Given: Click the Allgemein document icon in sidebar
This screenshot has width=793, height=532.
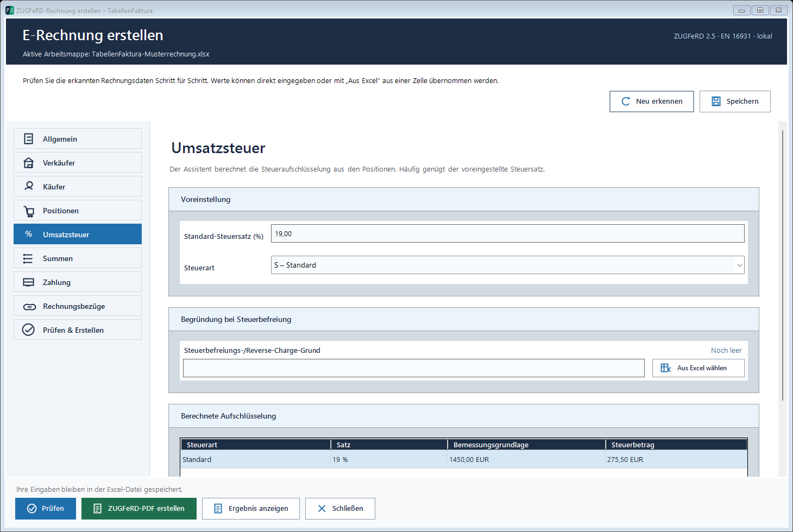Looking at the screenshot, I should coord(29,139).
